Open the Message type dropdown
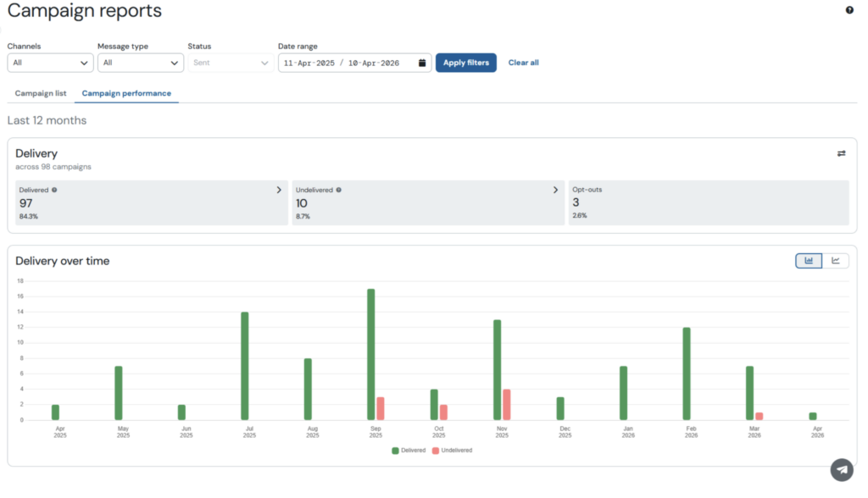Viewport: 868px width, 498px height. pyautogui.click(x=141, y=63)
